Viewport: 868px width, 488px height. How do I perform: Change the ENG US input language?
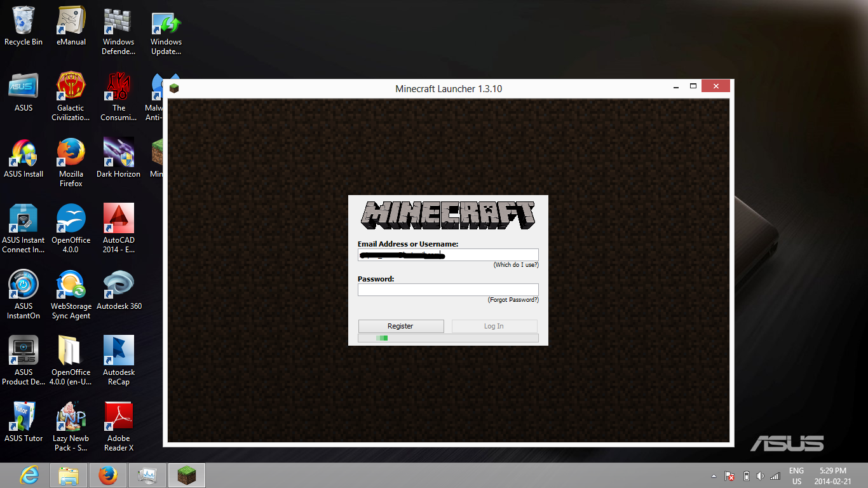click(796, 476)
